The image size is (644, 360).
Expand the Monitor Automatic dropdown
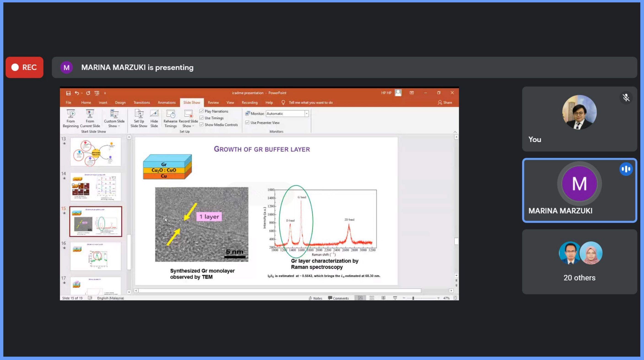coord(306,114)
